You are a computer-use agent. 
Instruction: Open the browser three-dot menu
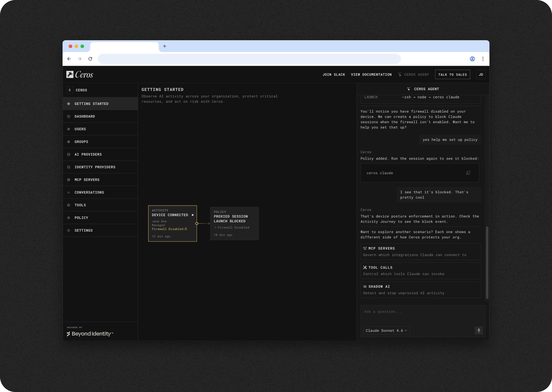(483, 59)
